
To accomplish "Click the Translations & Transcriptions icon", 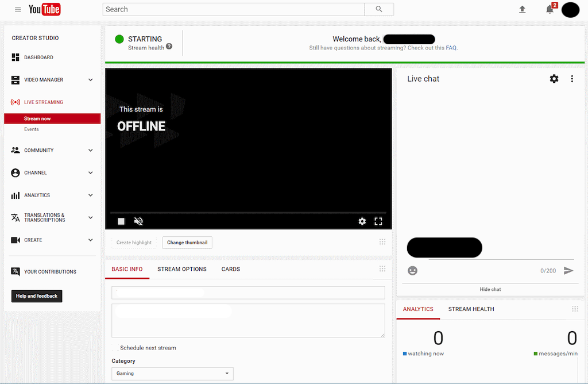I will (16, 218).
